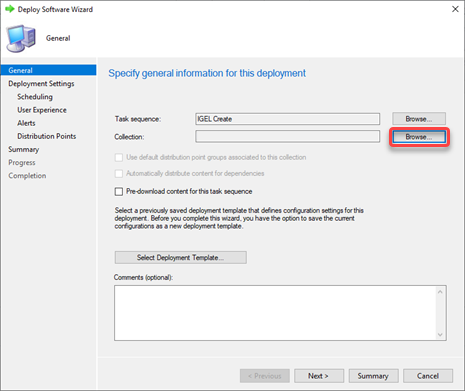Click the Collection text field
This screenshot has width=465, height=391.
coord(288,137)
